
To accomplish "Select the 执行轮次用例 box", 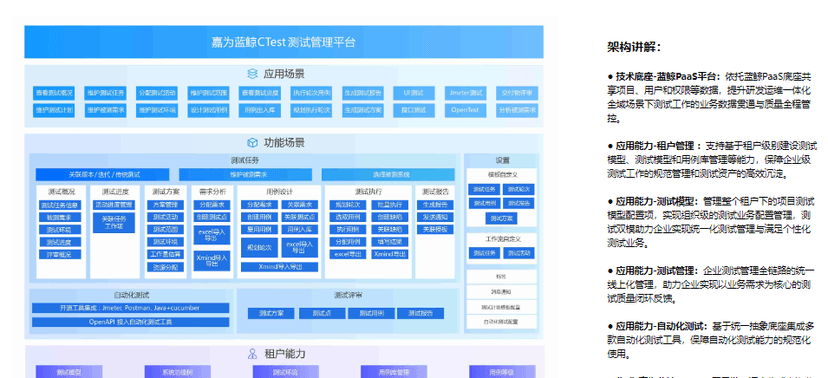I will 312,93.
